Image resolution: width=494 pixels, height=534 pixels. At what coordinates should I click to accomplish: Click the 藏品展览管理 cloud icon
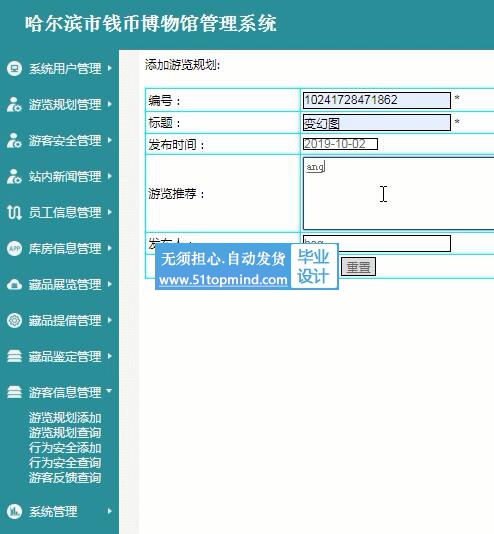click(x=14, y=284)
